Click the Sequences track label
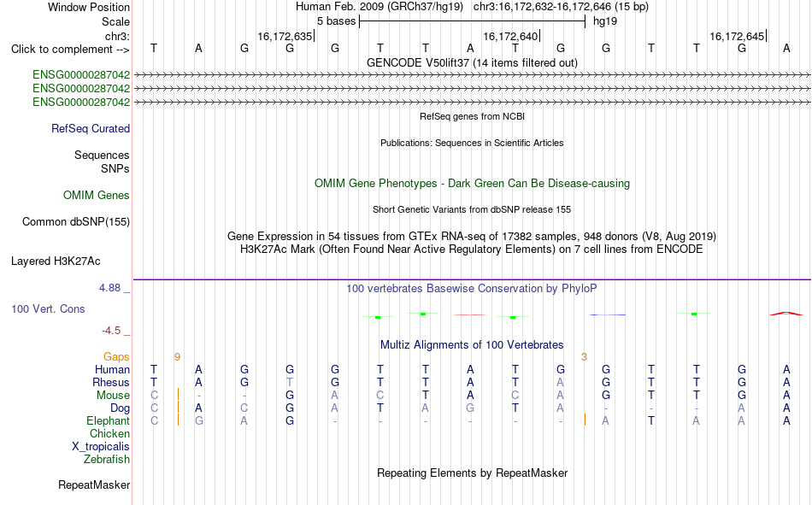 coord(102,155)
